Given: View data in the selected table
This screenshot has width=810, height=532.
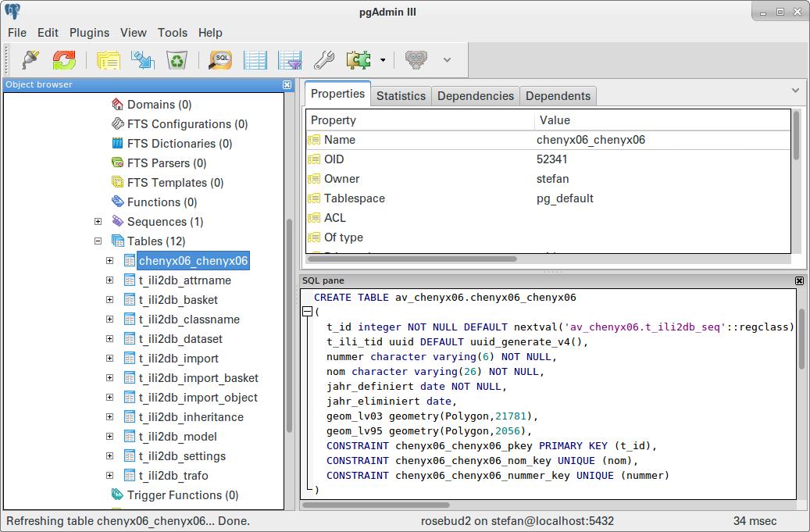Looking at the screenshot, I should click(x=255, y=60).
